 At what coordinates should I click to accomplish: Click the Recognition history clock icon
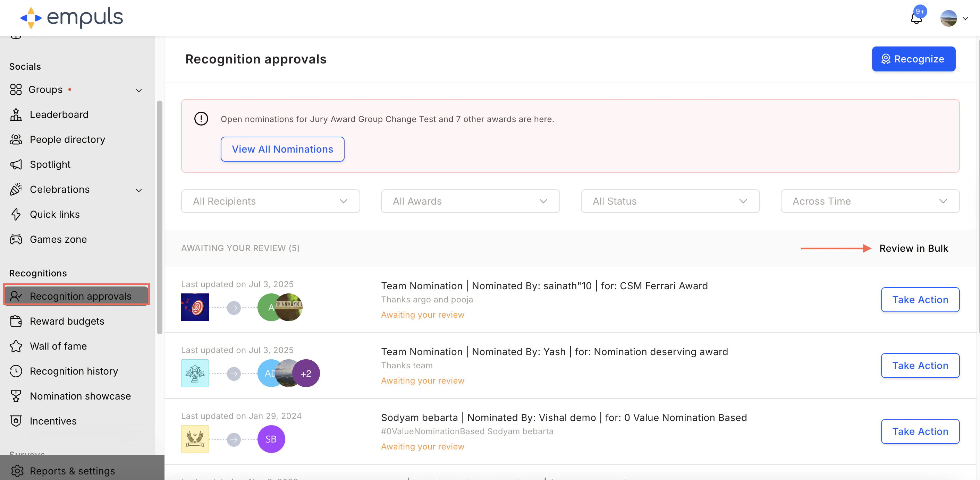[x=16, y=371]
